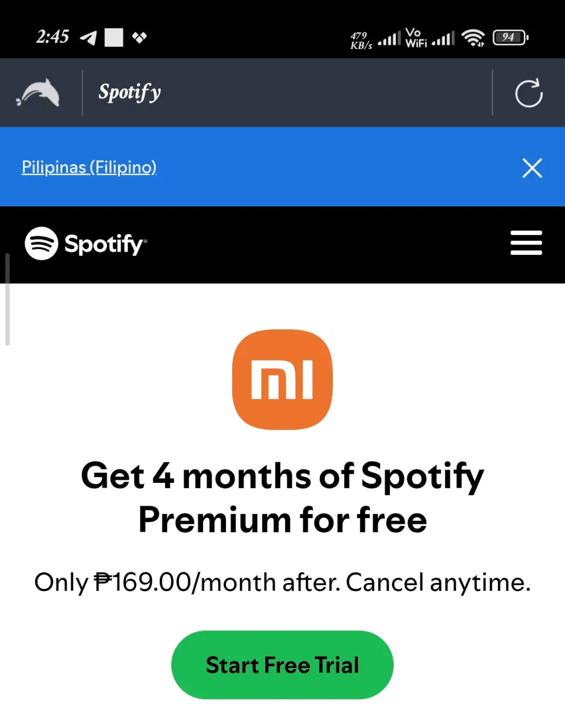Tap the 479 KB/s network speed indicator
The width and height of the screenshot is (565, 728).
pyautogui.click(x=361, y=40)
